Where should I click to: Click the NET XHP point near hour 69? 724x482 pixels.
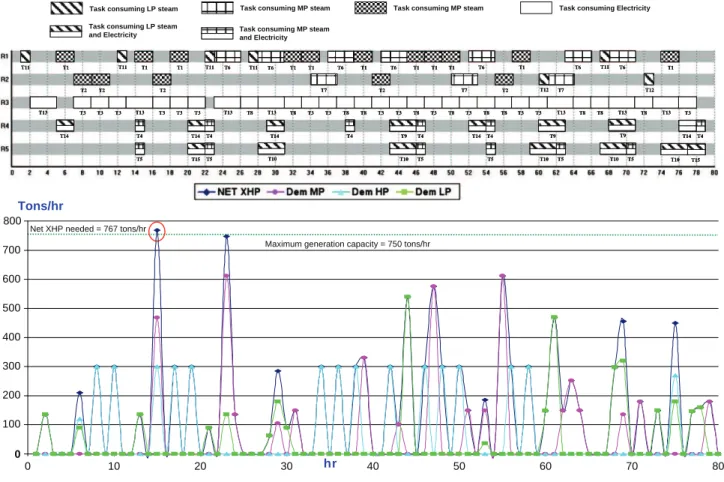point(623,321)
